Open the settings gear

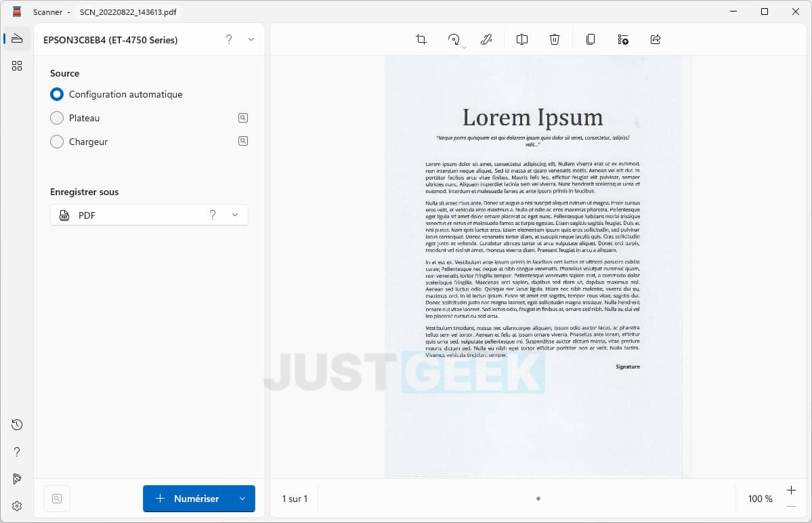click(x=17, y=506)
